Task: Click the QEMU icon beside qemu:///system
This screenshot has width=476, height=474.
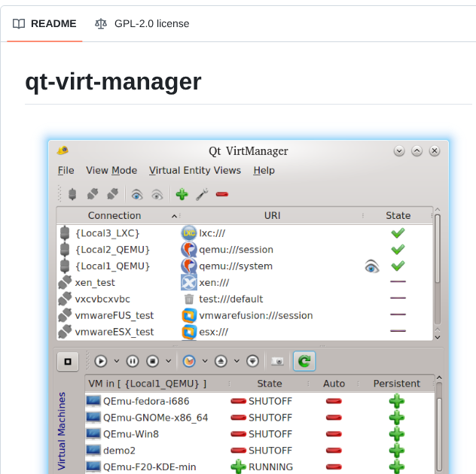Action: pos(189,266)
